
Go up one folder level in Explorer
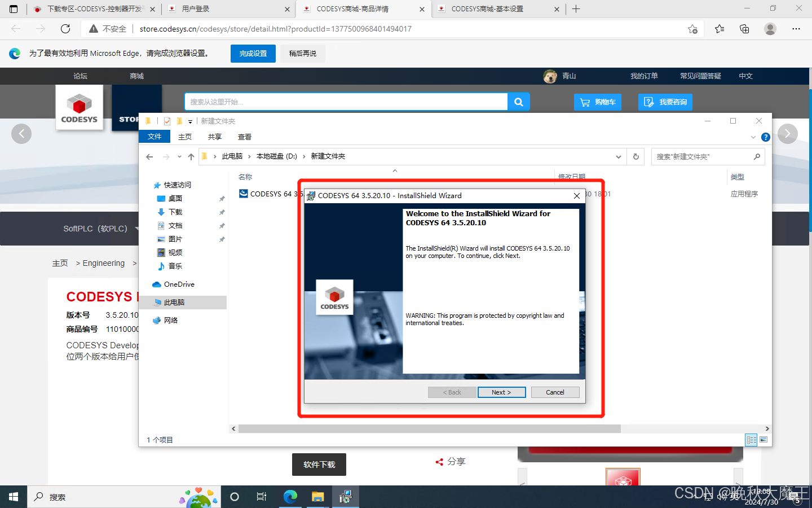(191, 156)
